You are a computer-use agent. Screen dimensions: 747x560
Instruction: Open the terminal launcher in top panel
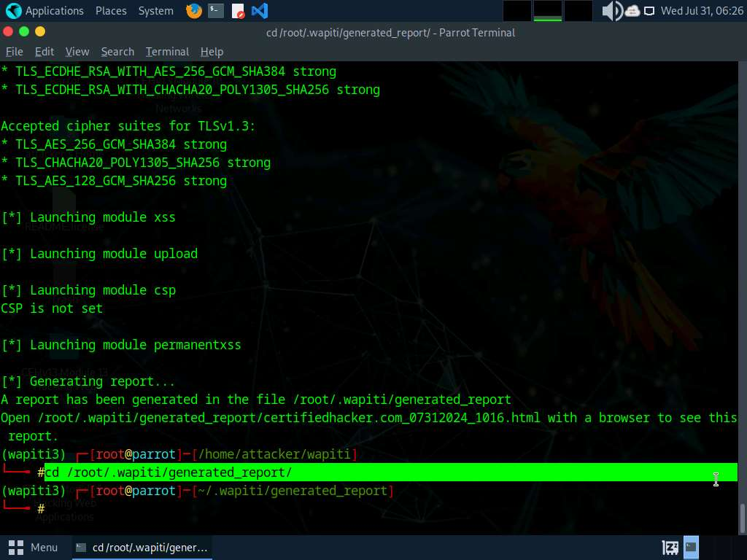pos(215,11)
